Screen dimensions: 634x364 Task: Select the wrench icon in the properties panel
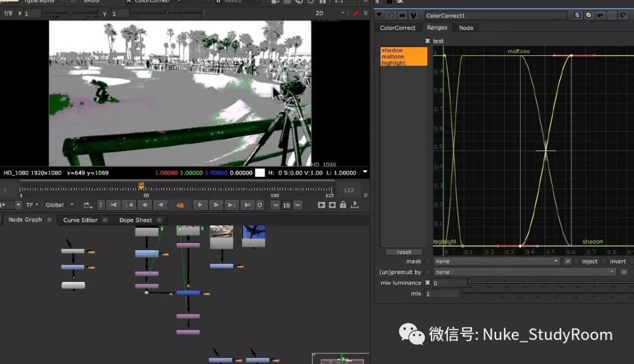tap(413, 15)
